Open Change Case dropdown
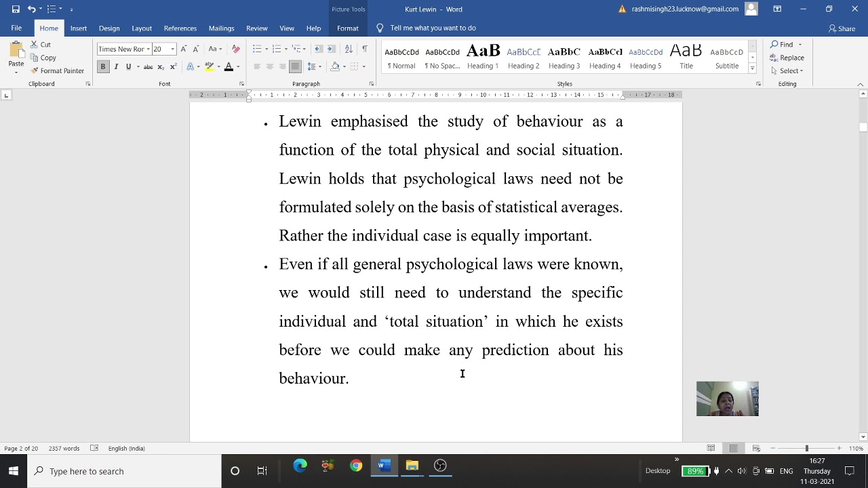 (x=214, y=49)
